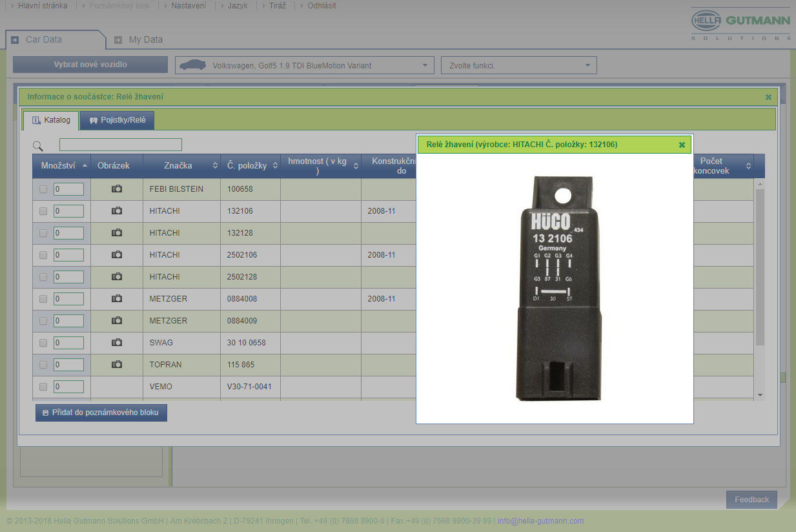Open Nastavení menu item

tap(189, 6)
